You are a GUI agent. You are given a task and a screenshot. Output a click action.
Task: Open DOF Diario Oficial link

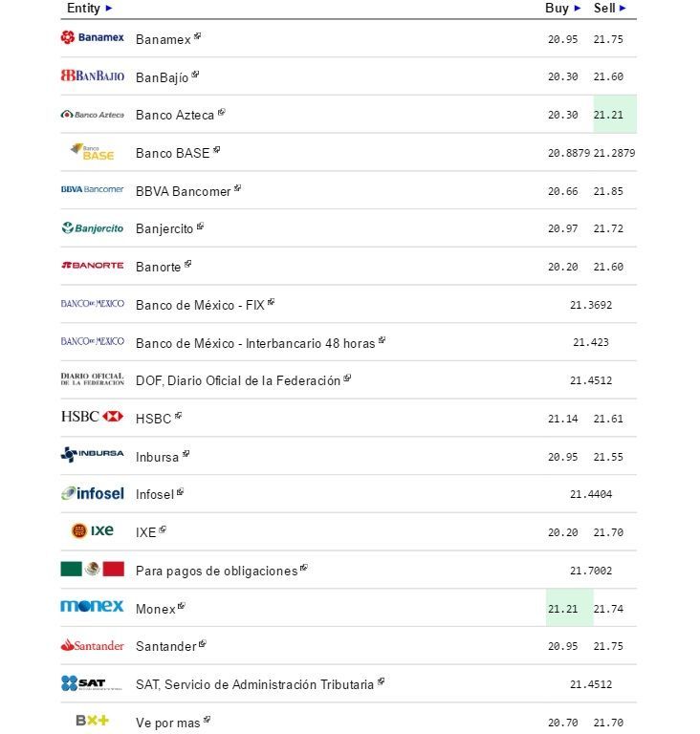238,380
